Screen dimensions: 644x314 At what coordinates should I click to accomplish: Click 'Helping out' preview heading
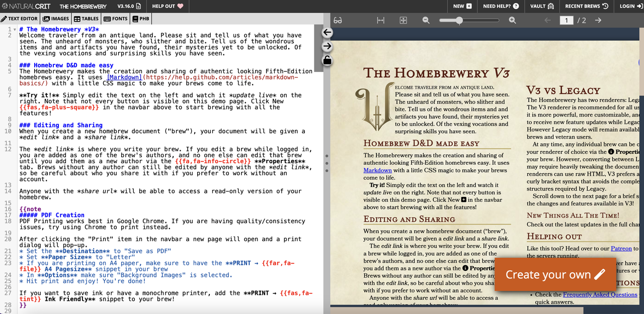click(x=554, y=236)
